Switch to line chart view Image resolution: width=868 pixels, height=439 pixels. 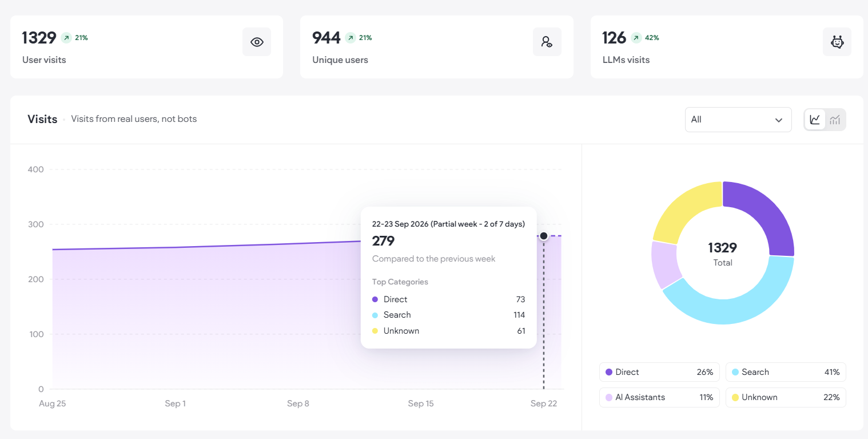[x=815, y=120]
